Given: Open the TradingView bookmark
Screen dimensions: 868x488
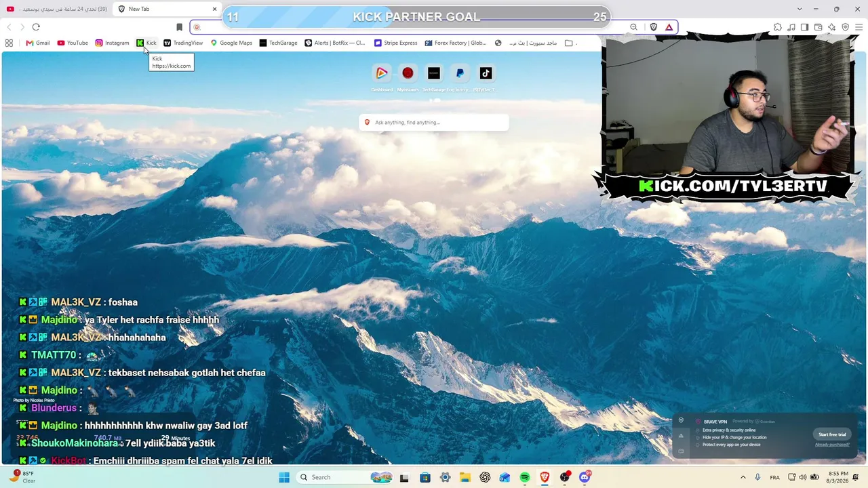Looking at the screenshot, I should (183, 43).
